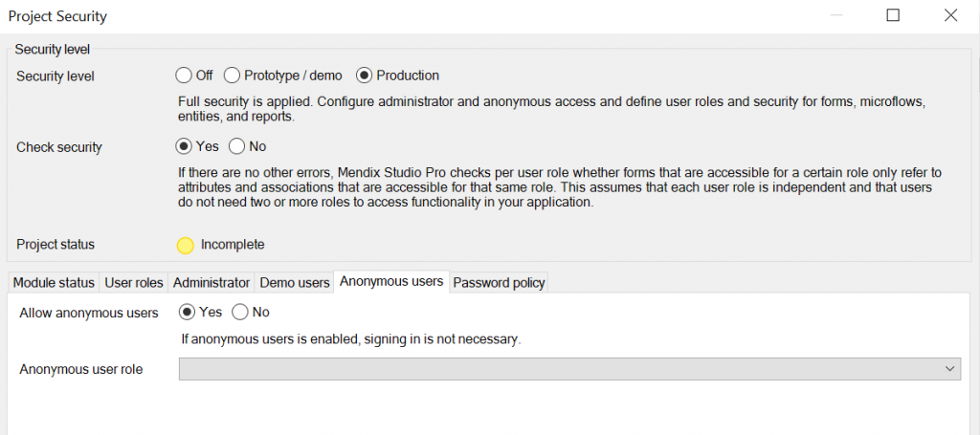Click the yellow project status indicator
This screenshot has height=435, width=980.
tap(186, 245)
